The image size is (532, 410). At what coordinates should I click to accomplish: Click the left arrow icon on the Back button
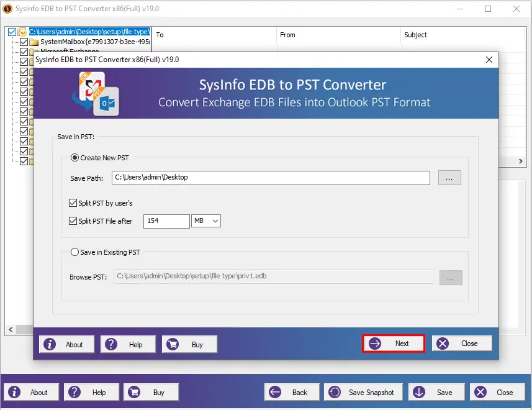(x=275, y=392)
